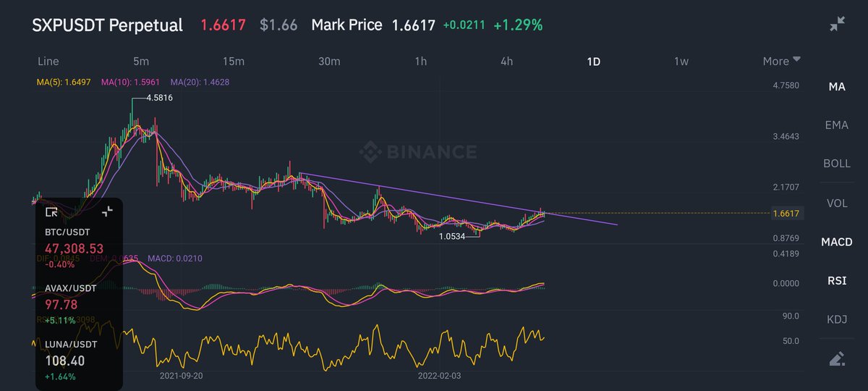The width and height of the screenshot is (868, 391).
Task: Click the Mark Price label
Action: pyautogui.click(x=346, y=25)
